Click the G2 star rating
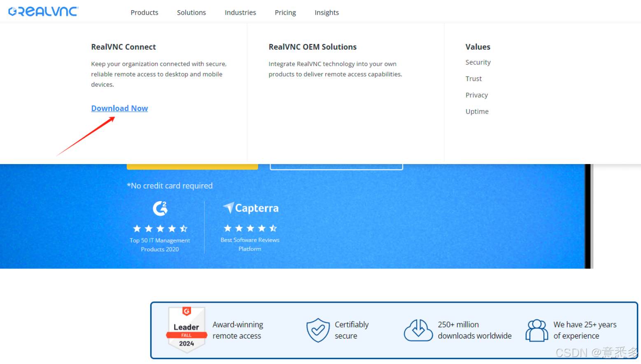 coord(160,228)
